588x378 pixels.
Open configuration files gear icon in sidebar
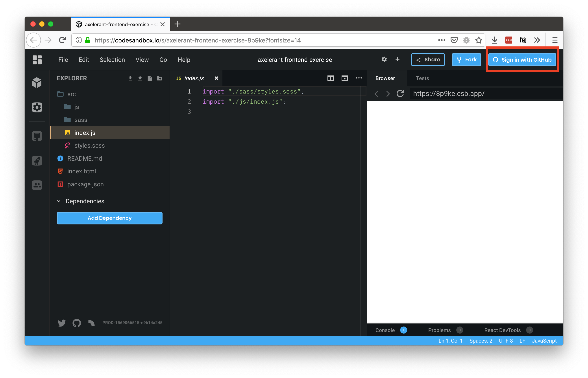[37, 107]
